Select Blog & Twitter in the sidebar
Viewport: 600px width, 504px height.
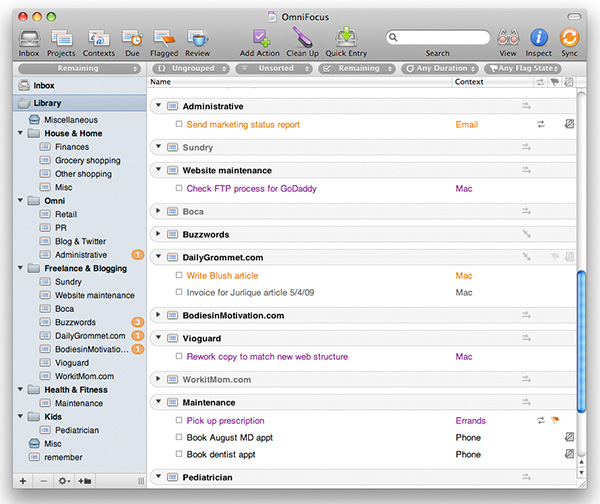(x=80, y=241)
